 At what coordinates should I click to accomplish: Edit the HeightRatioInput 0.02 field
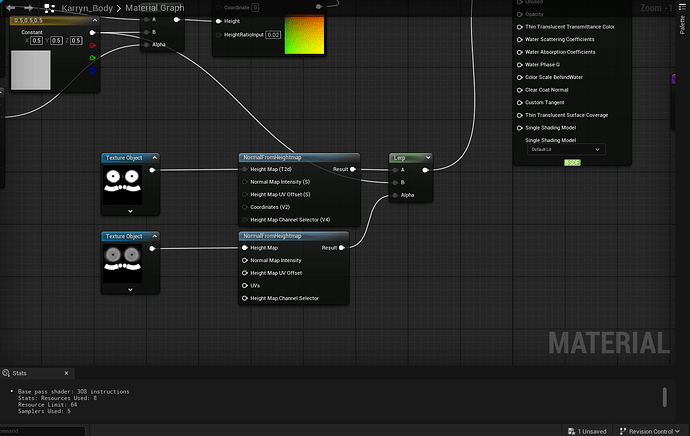pos(273,35)
